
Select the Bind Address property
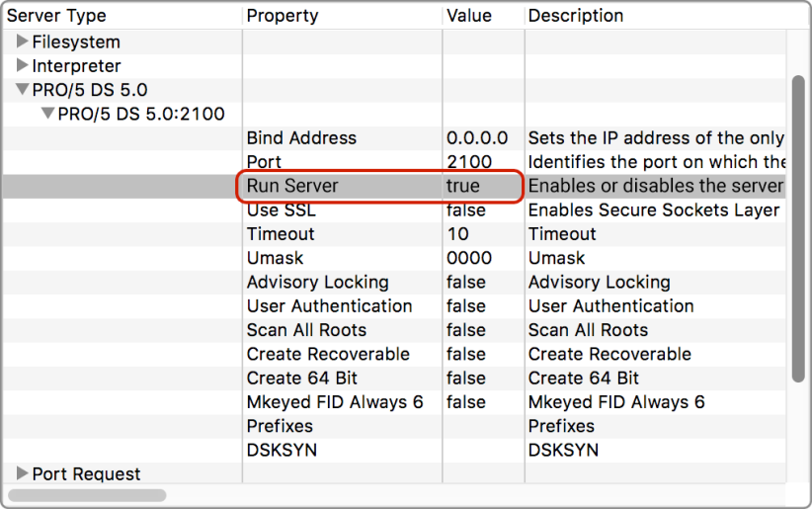(301, 138)
